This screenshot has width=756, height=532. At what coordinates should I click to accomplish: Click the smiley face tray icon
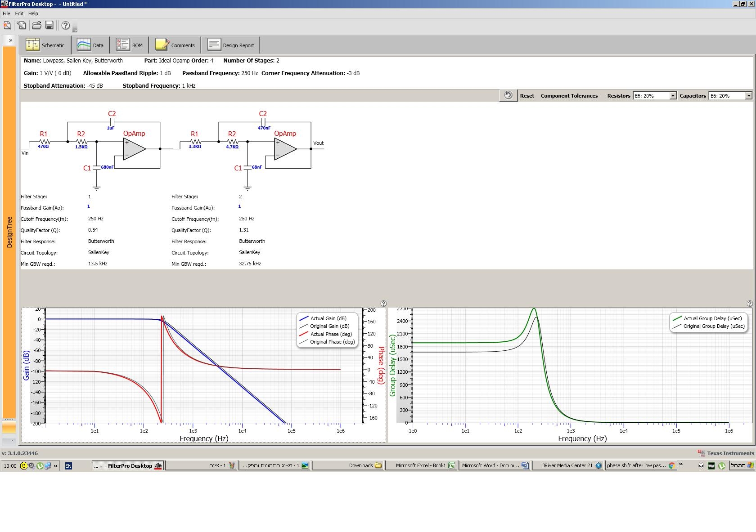pos(24,466)
